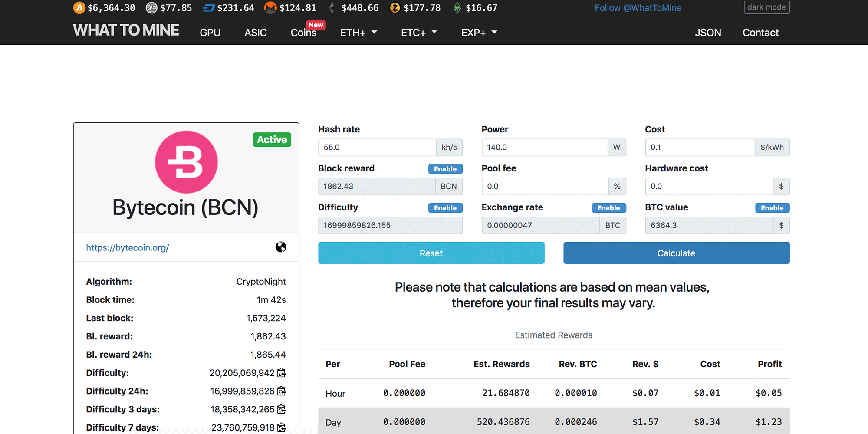Click the Block reward 1862.43 field

[377, 186]
